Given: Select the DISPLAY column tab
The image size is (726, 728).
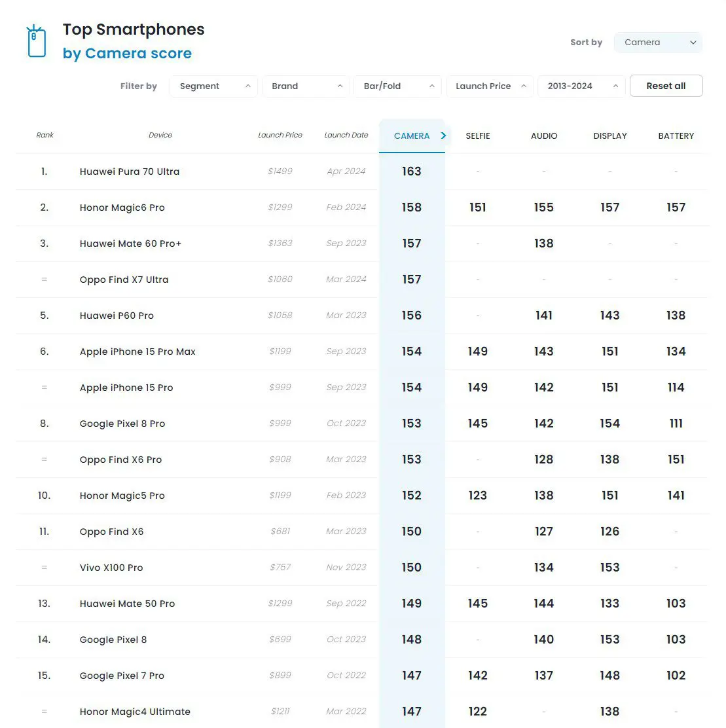Looking at the screenshot, I should coord(610,136).
